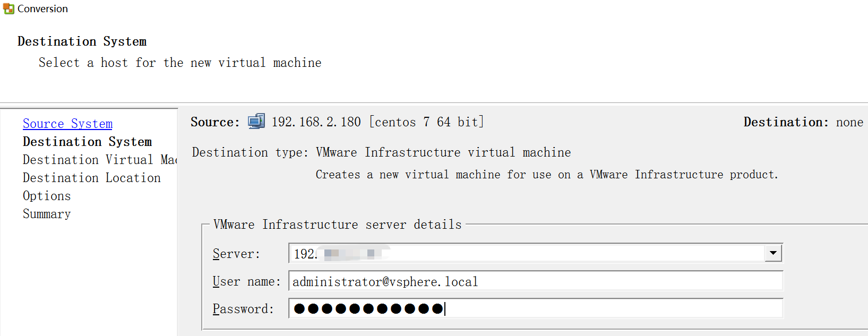868x336 pixels.
Task: Click 'Creates a new virtual machine' description text
Action: tap(547, 175)
